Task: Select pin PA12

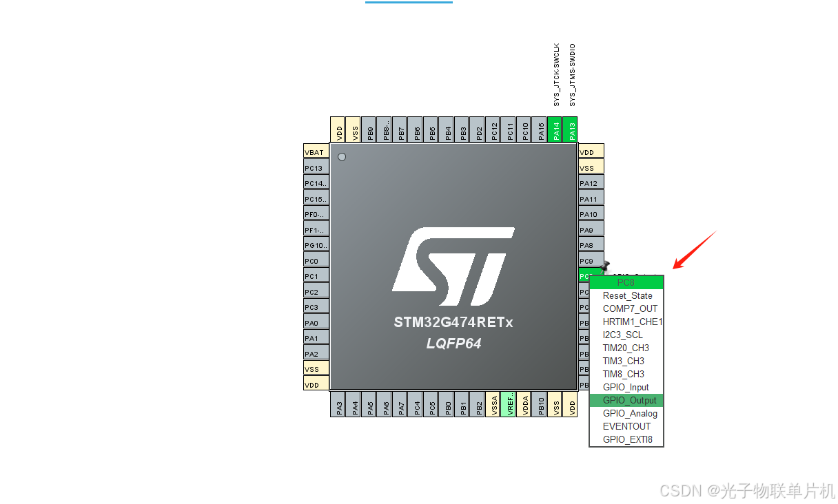Action: 591,183
